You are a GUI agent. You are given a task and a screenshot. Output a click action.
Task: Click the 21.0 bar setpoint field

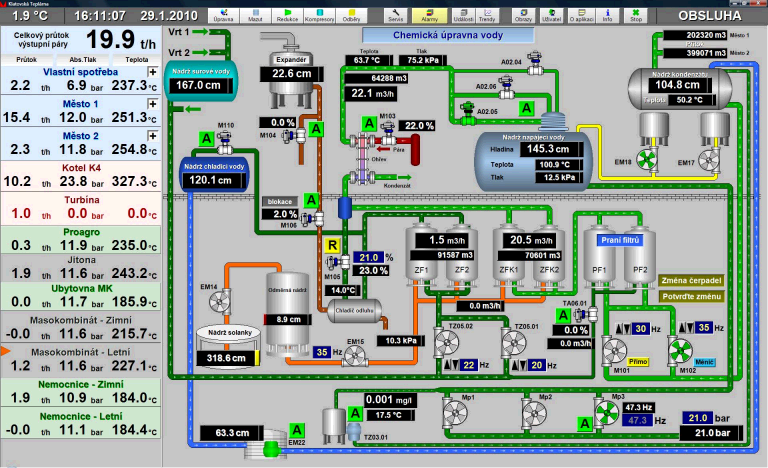697,417
